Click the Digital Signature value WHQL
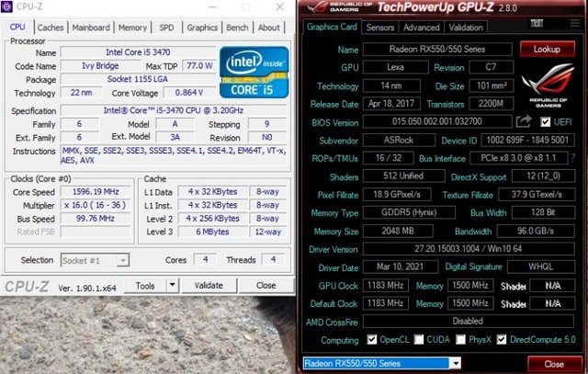588x374 pixels. click(541, 266)
